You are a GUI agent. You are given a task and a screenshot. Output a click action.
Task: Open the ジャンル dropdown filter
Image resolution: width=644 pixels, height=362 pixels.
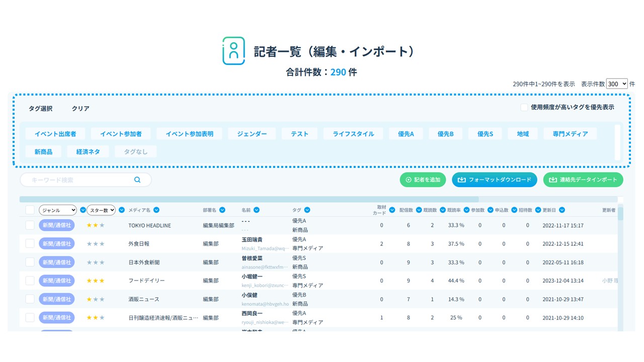[57, 210]
